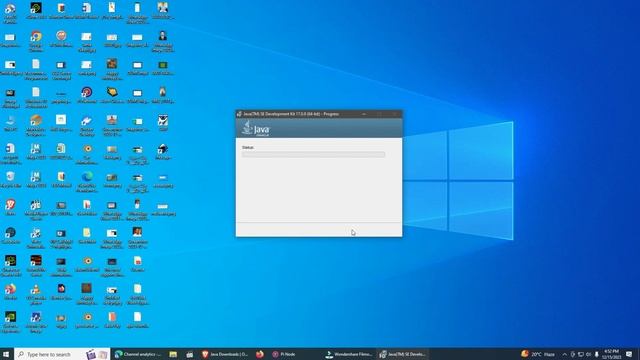Select Java(TM) SE Development taskbar item

click(403, 354)
